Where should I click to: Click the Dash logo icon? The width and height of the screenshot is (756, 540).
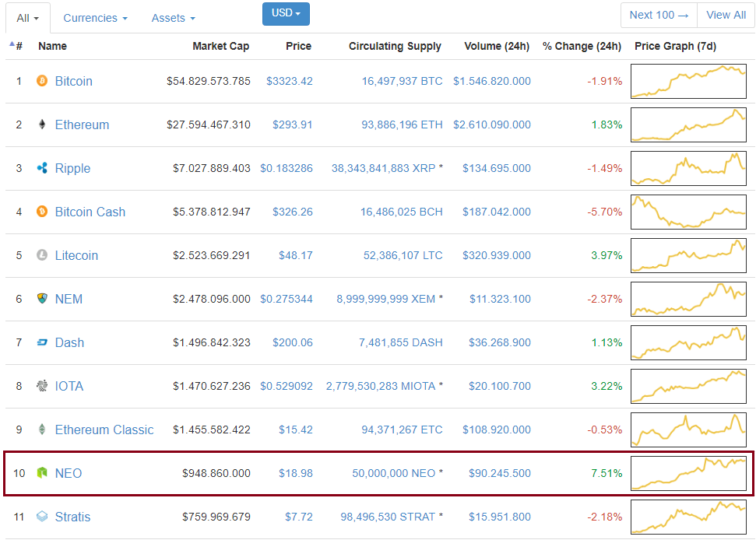coord(42,342)
